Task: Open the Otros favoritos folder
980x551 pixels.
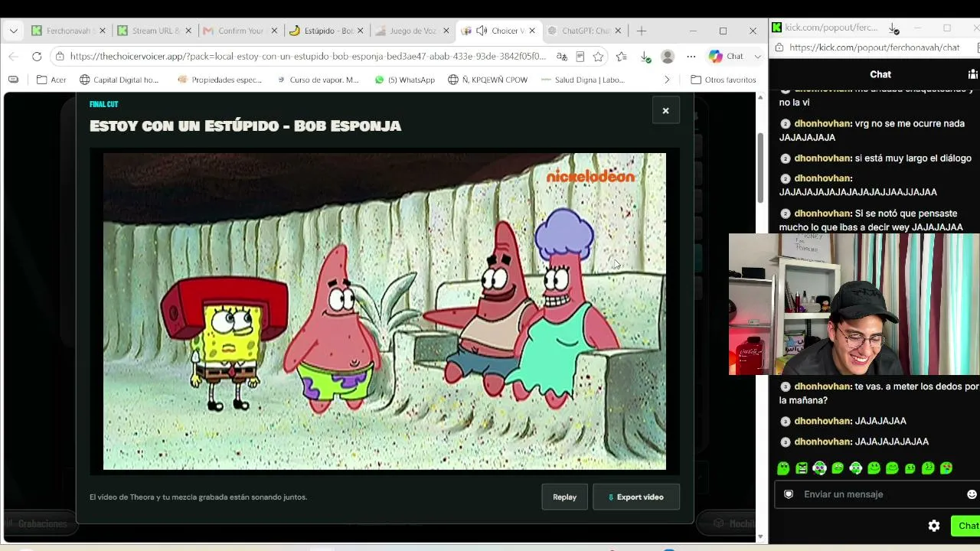Action: (724, 80)
